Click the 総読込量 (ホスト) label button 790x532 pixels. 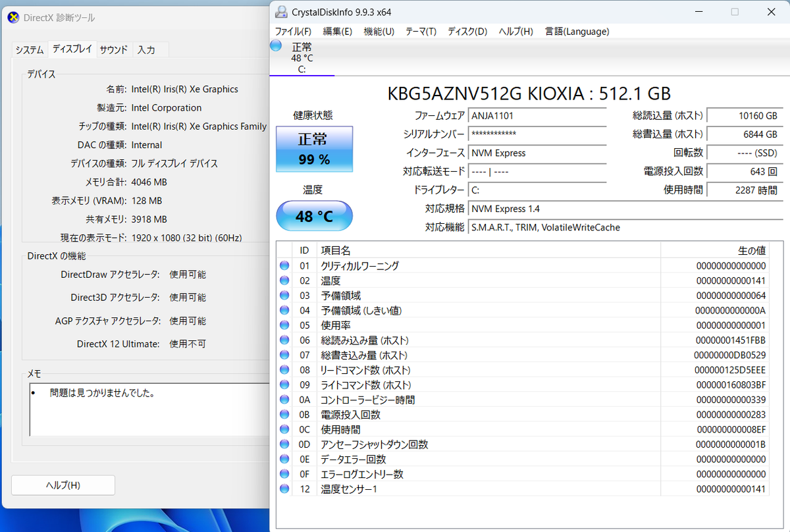(x=668, y=116)
